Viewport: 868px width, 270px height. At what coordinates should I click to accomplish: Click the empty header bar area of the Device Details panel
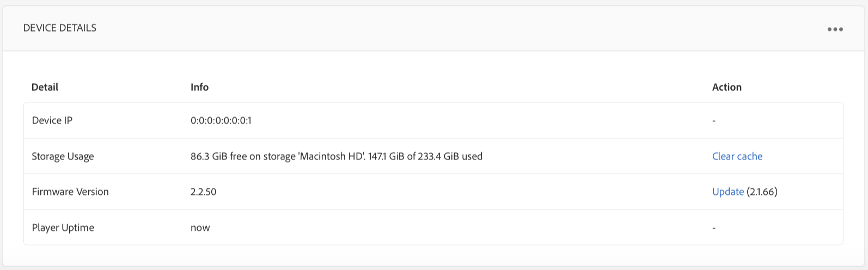[436, 28]
